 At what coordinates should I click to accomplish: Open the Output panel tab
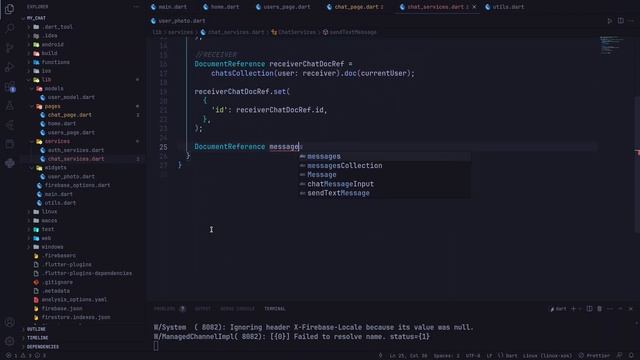click(x=202, y=309)
